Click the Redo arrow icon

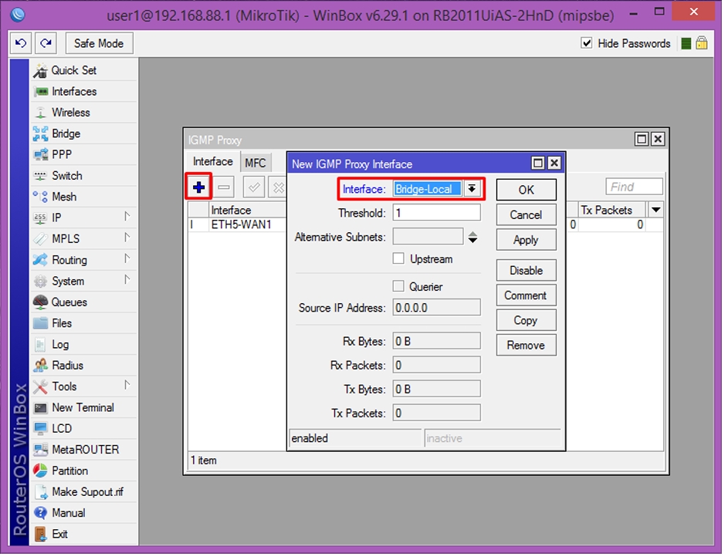coord(46,43)
